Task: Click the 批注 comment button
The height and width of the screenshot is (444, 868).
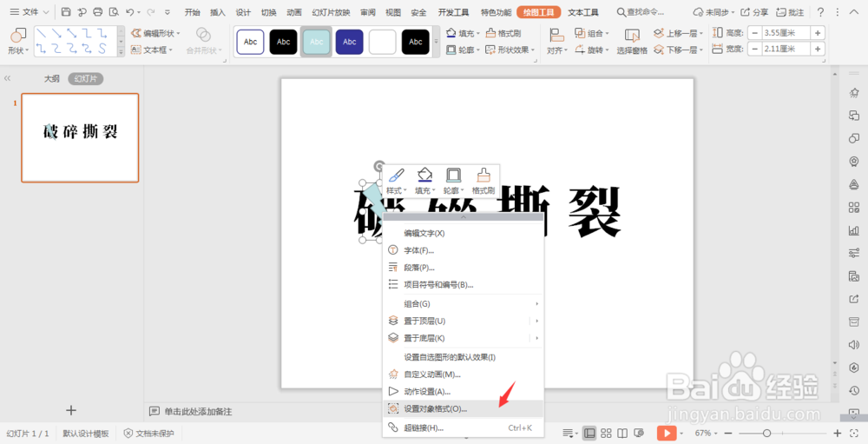Action: 790,11
